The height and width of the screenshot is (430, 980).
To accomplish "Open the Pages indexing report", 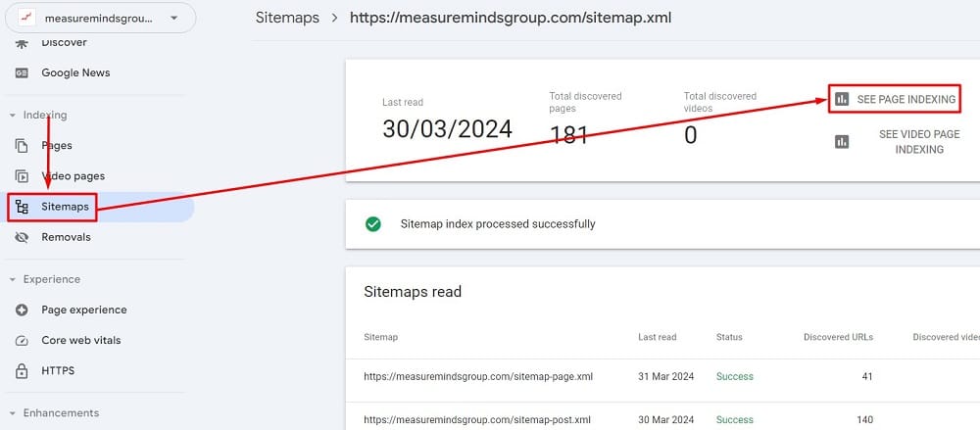I will coord(57,146).
